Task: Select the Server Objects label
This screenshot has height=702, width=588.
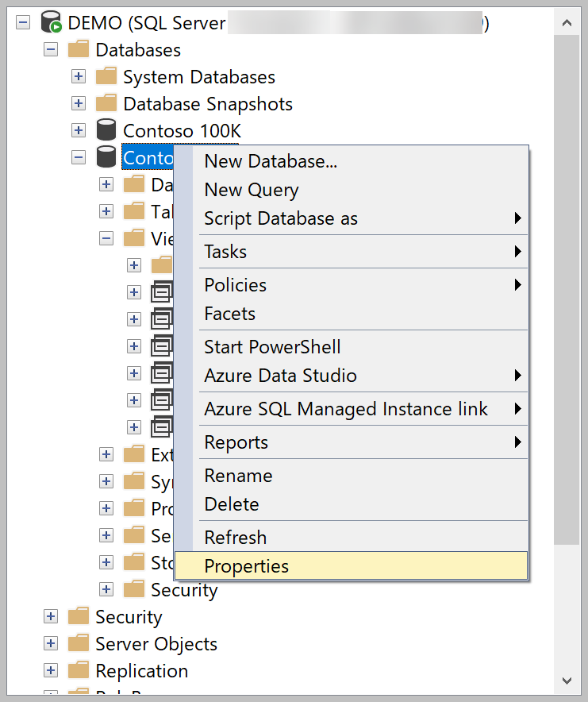Action: tap(156, 644)
